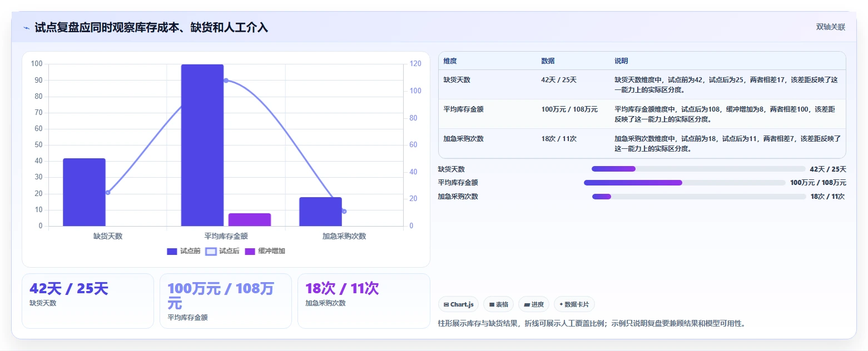Viewport: 868px width, 351px height.
Task: Toggle the 缓冲增加 legend item
Action: [265, 251]
